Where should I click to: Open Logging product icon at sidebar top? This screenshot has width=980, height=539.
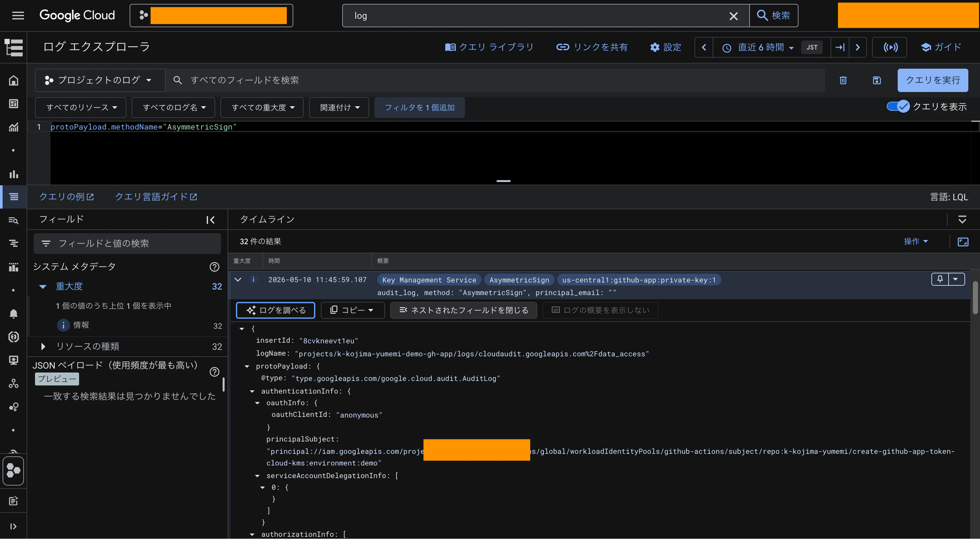click(x=14, y=48)
